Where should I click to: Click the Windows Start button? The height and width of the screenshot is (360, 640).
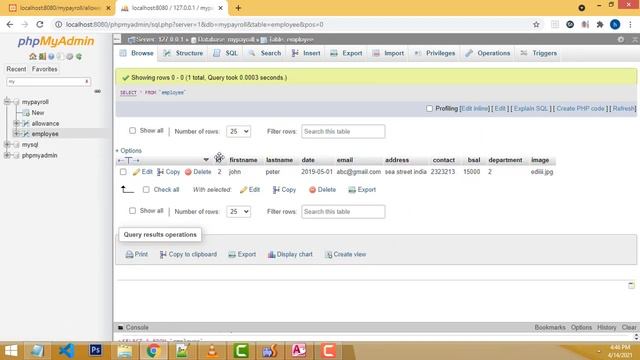(11, 351)
